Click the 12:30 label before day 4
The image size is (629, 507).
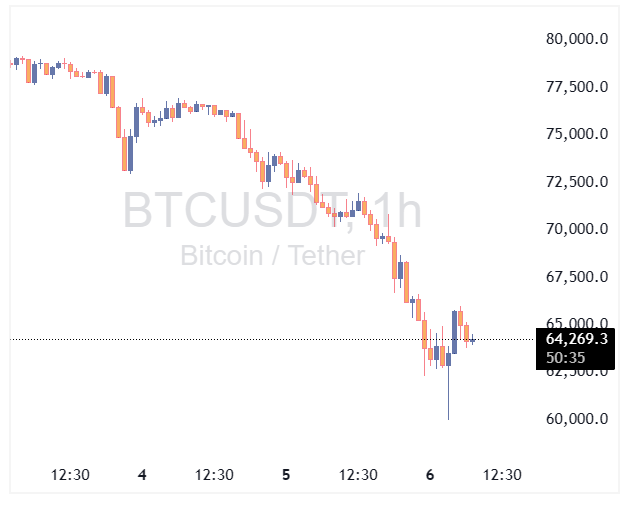pos(70,475)
